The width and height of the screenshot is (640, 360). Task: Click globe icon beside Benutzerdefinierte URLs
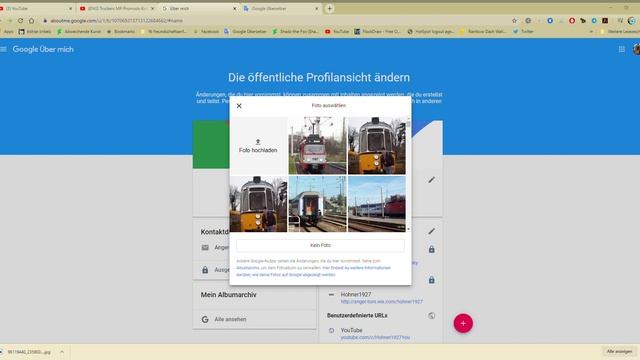coord(431,316)
